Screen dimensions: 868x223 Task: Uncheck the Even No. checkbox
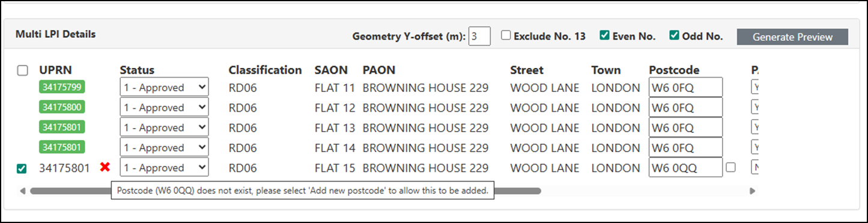pyautogui.click(x=605, y=35)
